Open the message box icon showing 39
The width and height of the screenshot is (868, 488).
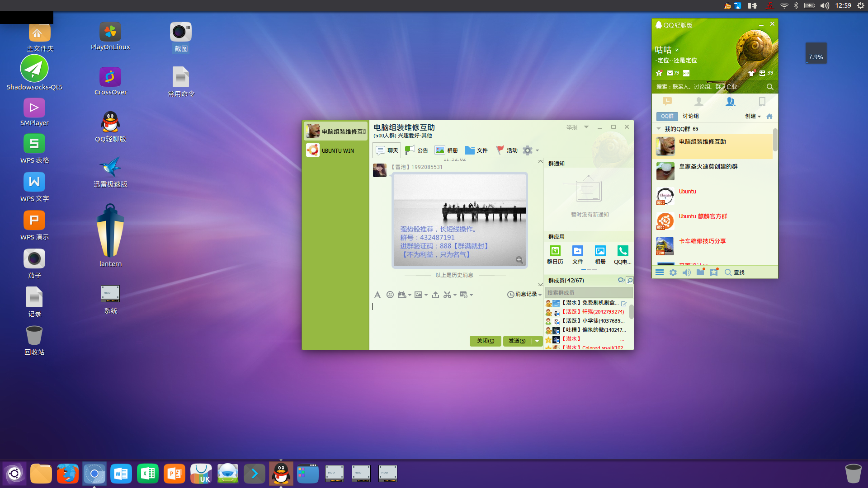point(766,73)
